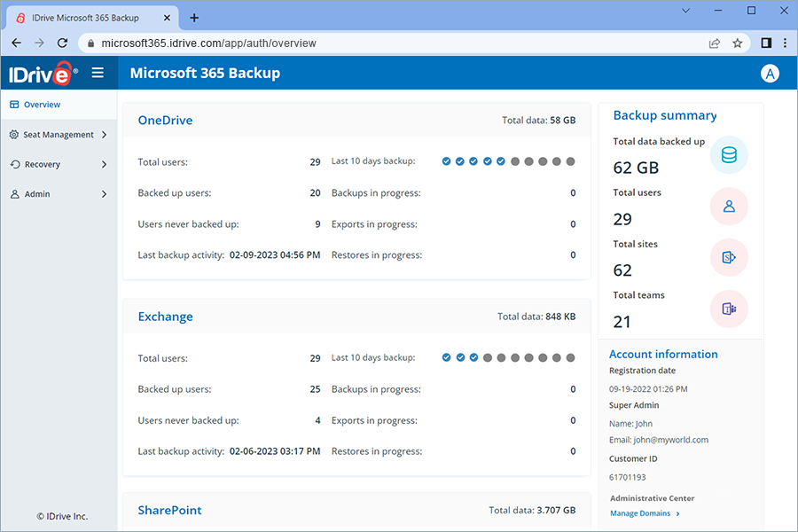Screen dimensions: 798x532
Task: Click the Manage Domains link
Action: (x=640, y=513)
